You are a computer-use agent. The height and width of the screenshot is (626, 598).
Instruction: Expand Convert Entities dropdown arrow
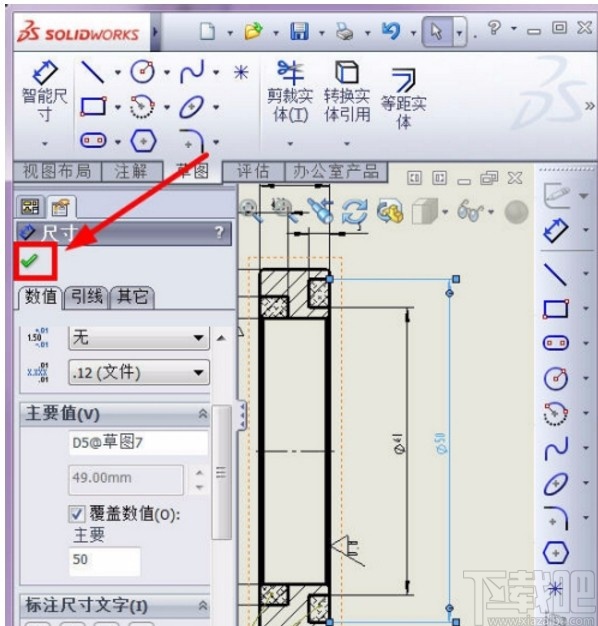coord(347,143)
